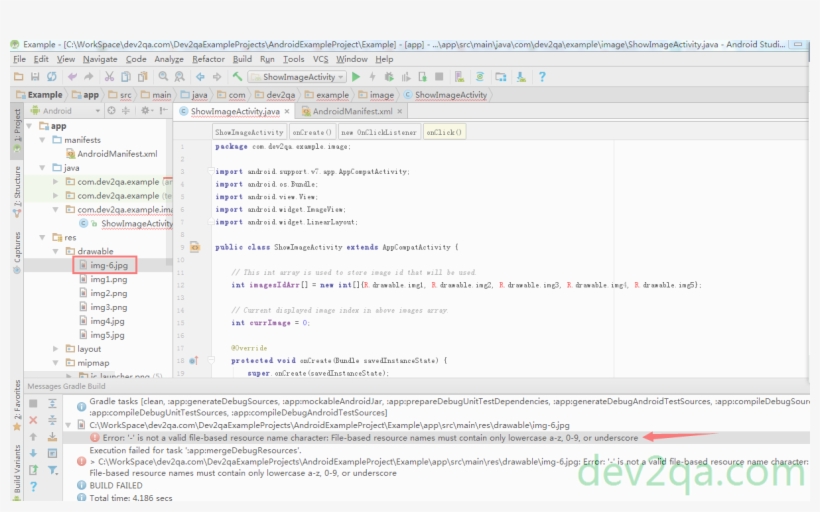Open the Android project view dropdown

tap(65, 111)
